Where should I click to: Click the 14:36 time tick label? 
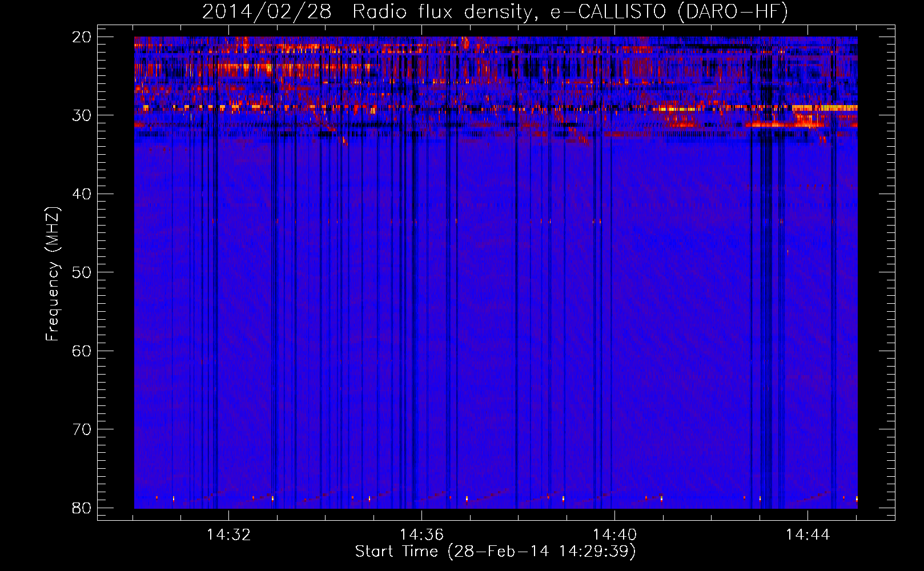coord(421,535)
